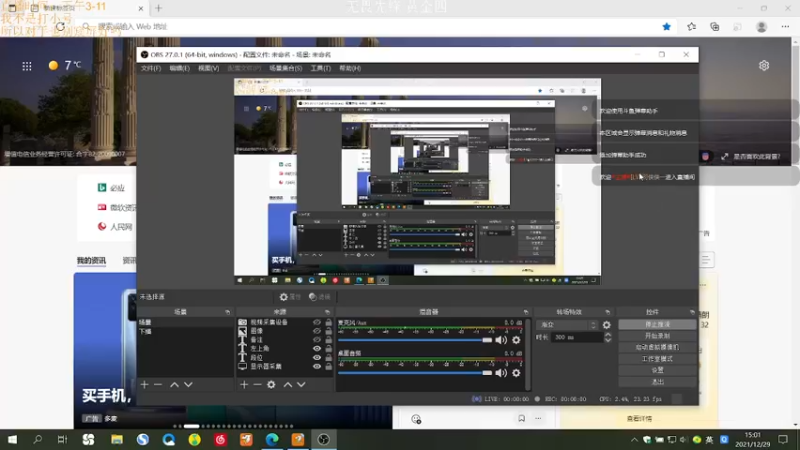This screenshot has width=800, height=450.
Task: Open OBS Studio from the taskbar
Action: [323, 440]
